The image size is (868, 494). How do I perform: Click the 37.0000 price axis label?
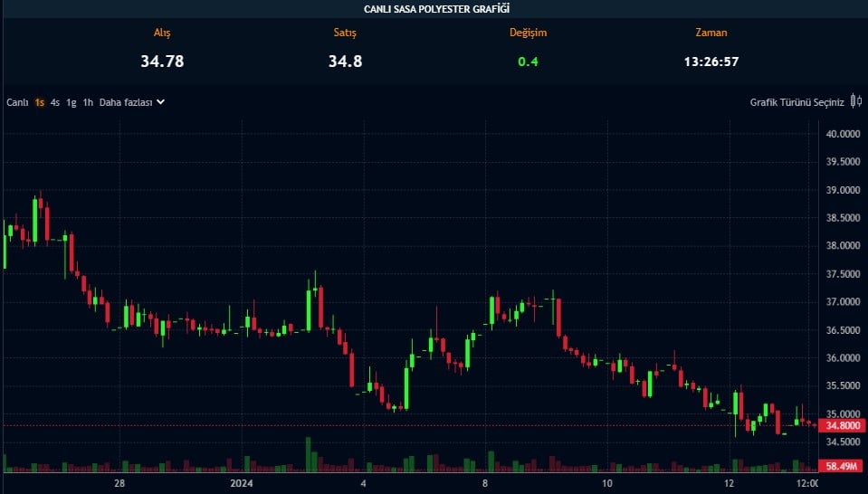coord(842,302)
